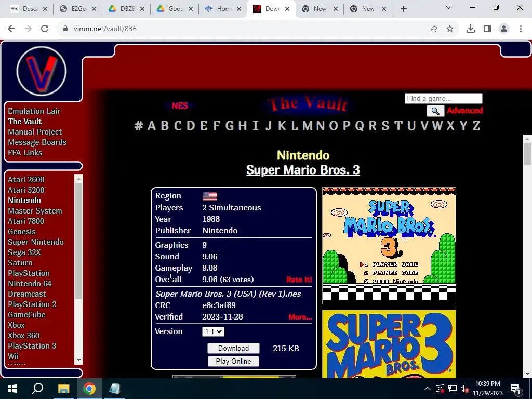This screenshot has width=532, height=399.
Task: Click the Vimm's Lair V logo
Action: (x=42, y=71)
